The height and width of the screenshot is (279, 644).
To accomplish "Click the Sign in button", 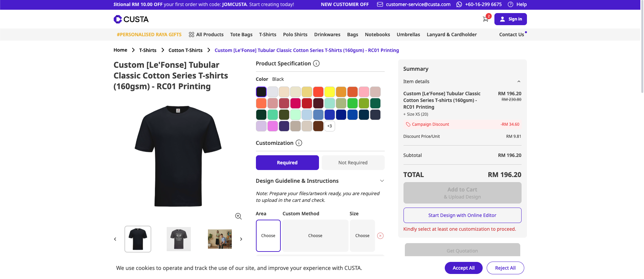I will coord(511,19).
